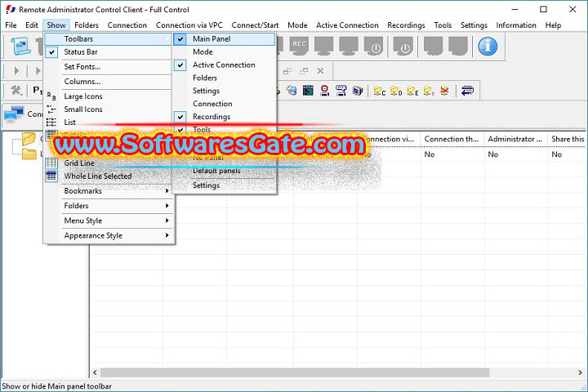588x392 pixels.
Task: Click 'No' cell under Administrator column
Action: pyautogui.click(x=492, y=154)
